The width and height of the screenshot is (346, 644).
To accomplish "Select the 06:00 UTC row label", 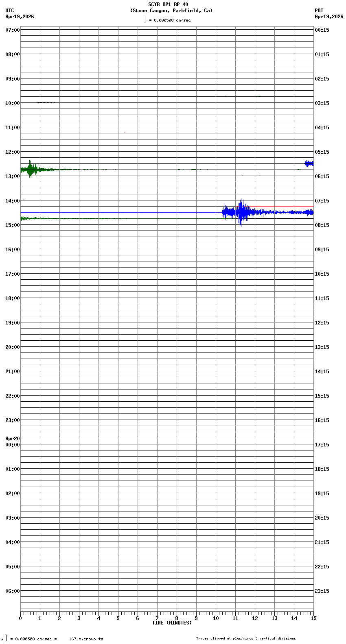I will point(13,591).
